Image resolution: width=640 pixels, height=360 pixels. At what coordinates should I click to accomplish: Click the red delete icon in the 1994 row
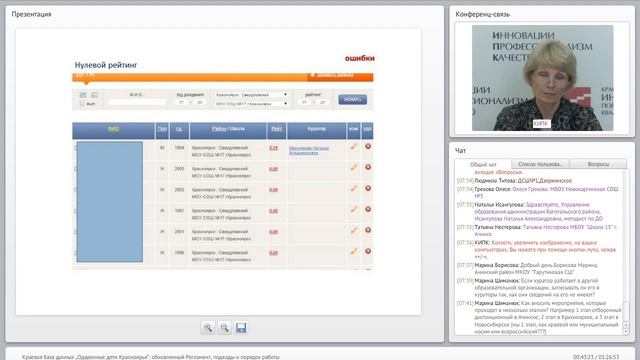[x=368, y=146]
